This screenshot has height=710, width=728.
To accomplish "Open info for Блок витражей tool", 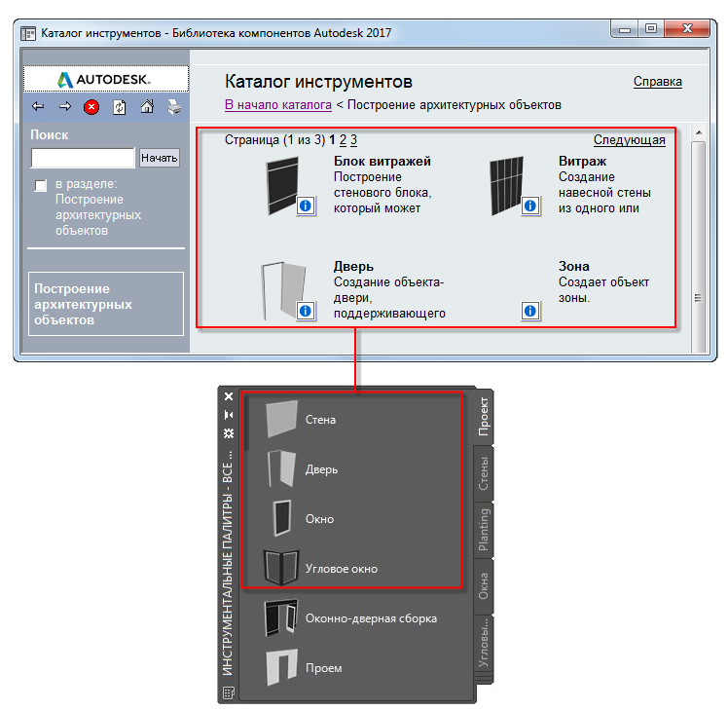I will click(x=306, y=206).
